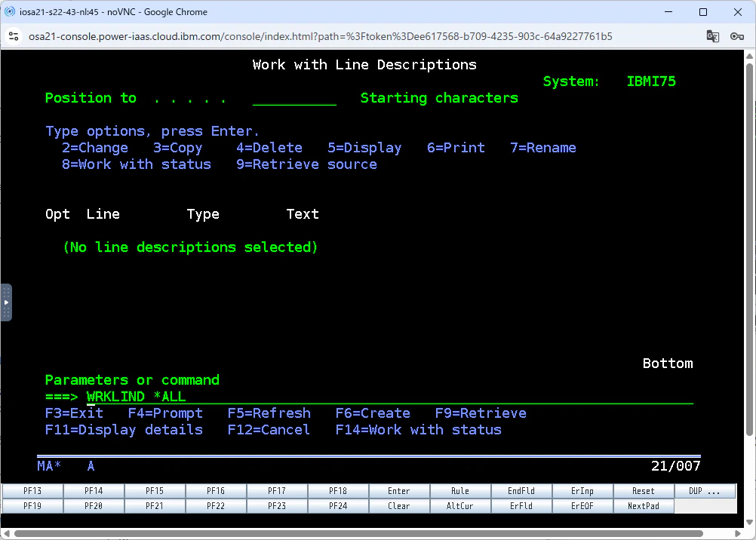The height and width of the screenshot is (540, 756).
Task: Click the PF18 key button
Action: tap(338, 491)
